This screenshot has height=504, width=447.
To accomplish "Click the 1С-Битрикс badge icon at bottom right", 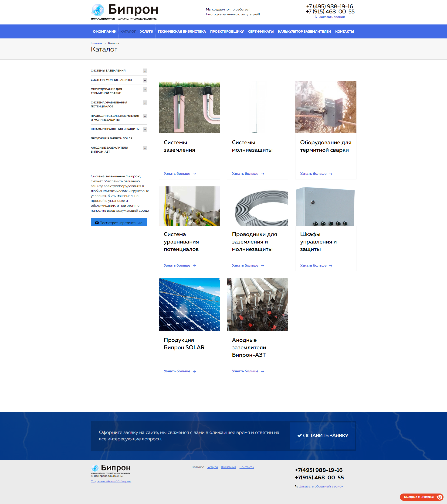I will (x=439, y=497).
